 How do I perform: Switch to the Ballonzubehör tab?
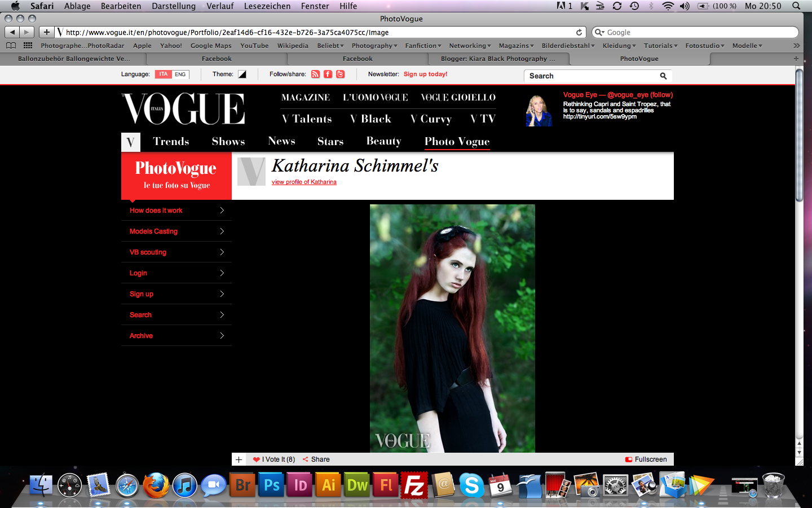[x=73, y=58]
